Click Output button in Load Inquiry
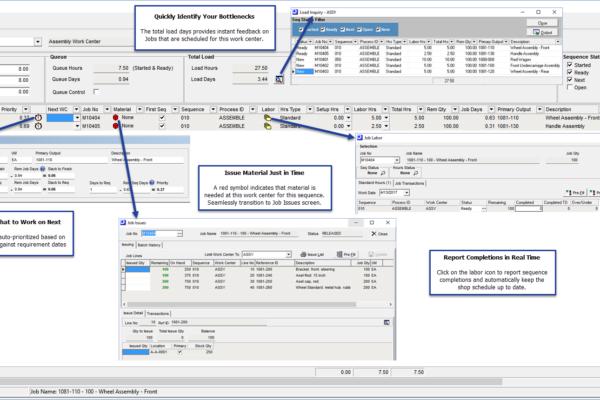The image size is (600, 400). click(542, 32)
